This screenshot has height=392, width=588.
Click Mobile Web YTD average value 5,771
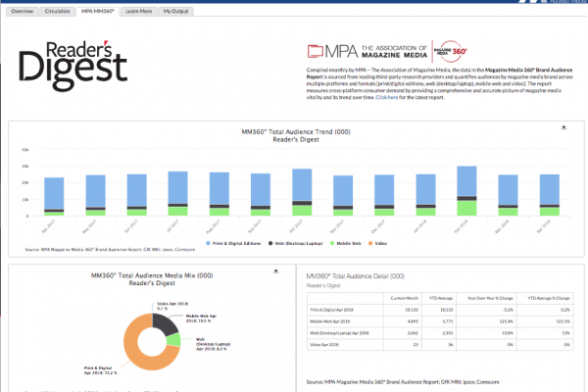[x=448, y=321]
